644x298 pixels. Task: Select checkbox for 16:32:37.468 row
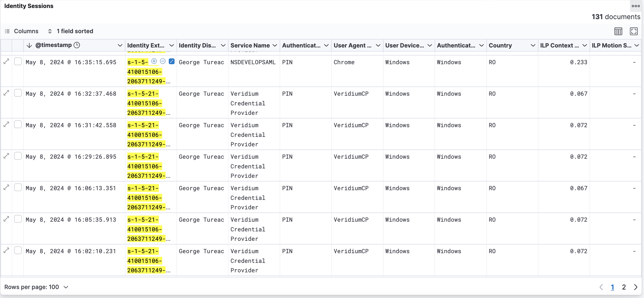tap(18, 93)
